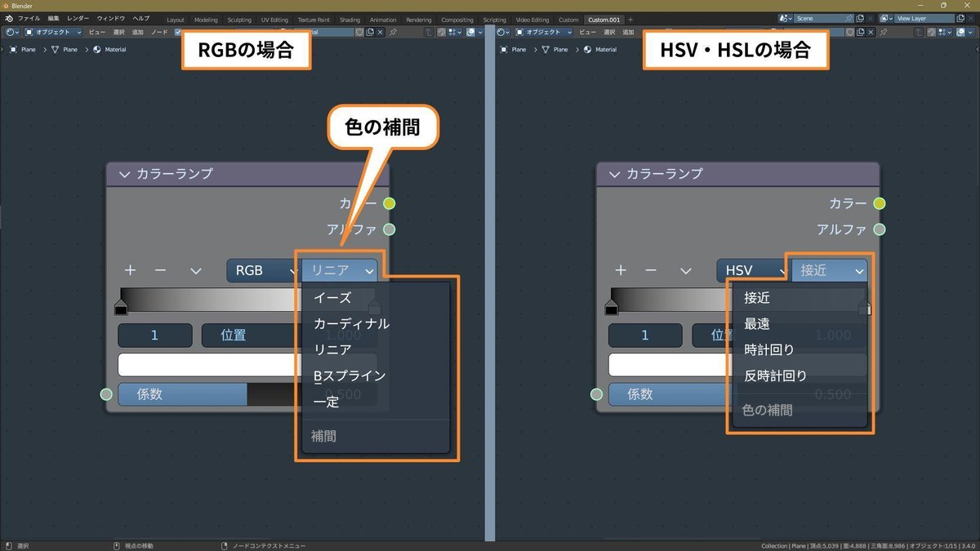Open ビュー menu in left node editor
Screen dimensions: 980x551
point(96,32)
